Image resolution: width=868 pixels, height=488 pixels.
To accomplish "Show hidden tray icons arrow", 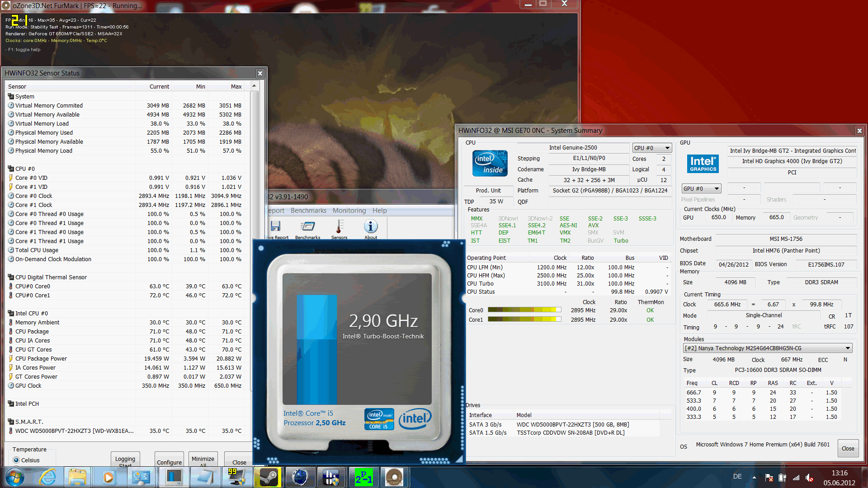I will (754, 477).
